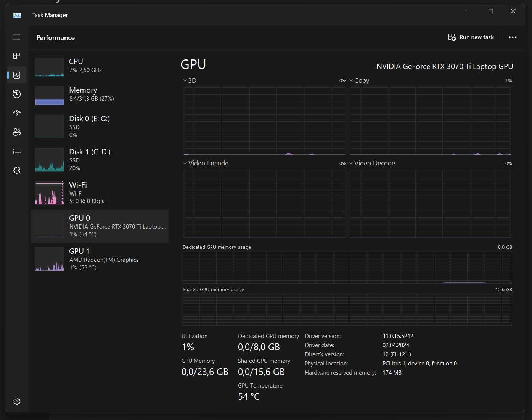Click the GPU Temperature 54 °C value

pos(249,397)
